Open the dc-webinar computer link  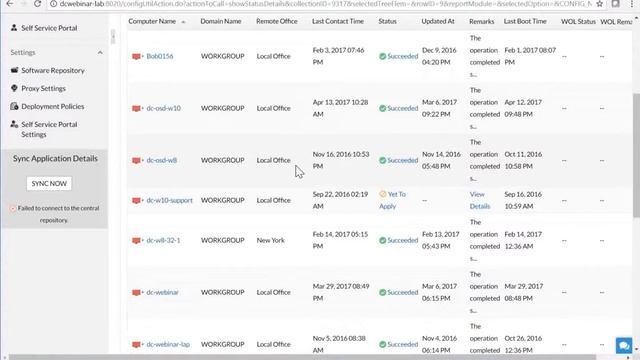162,292
